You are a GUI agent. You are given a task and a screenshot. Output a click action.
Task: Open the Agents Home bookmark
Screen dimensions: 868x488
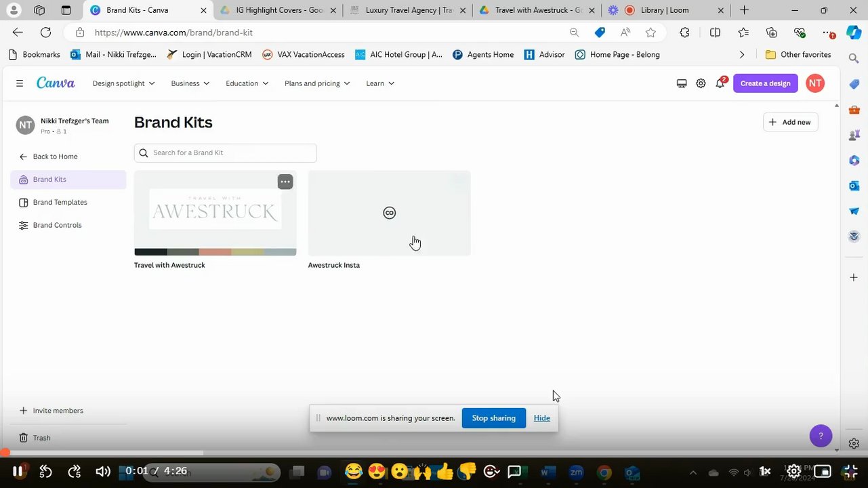483,55
